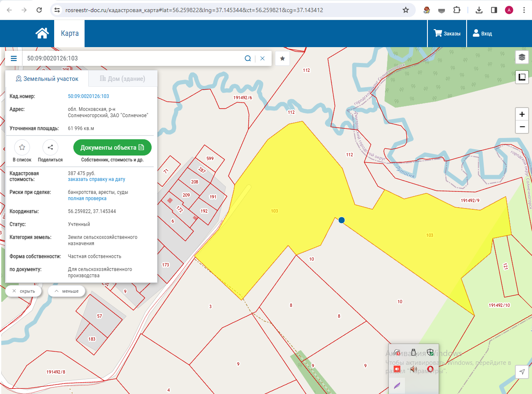Image resolution: width=532 pixels, height=394 pixels.
Task: Click the Поделиться share icon
Action: tap(50, 147)
